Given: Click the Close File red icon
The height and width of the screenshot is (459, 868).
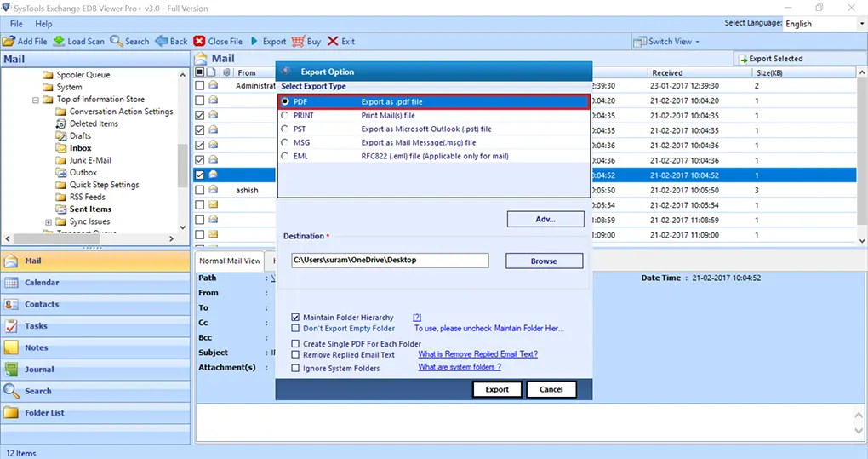Looking at the screenshot, I should coord(199,41).
